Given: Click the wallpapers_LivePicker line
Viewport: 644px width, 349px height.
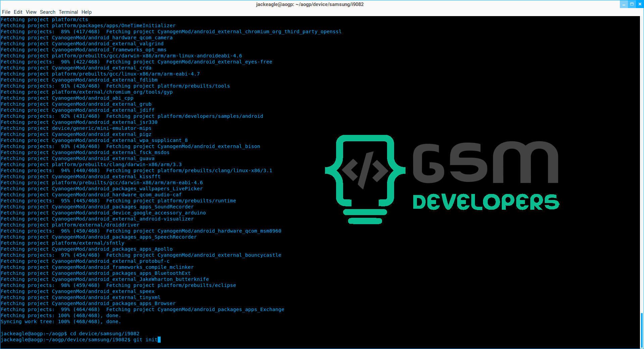Looking at the screenshot, I should tap(102, 189).
